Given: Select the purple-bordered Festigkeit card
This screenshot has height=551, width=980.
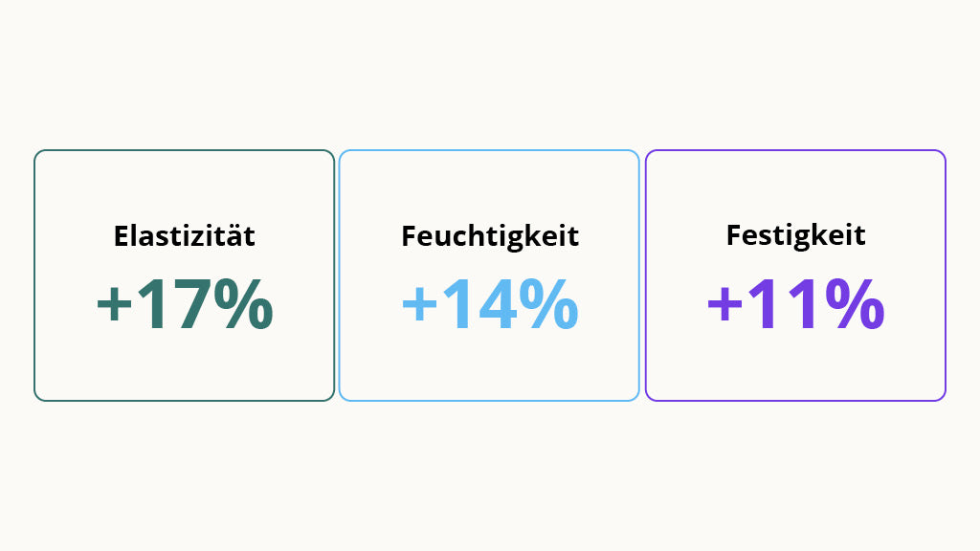Looking at the screenshot, I should tap(795, 275).
